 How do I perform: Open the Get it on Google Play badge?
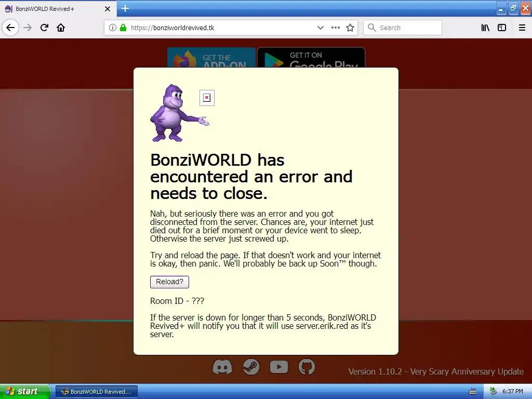click(x=311, y=58)
